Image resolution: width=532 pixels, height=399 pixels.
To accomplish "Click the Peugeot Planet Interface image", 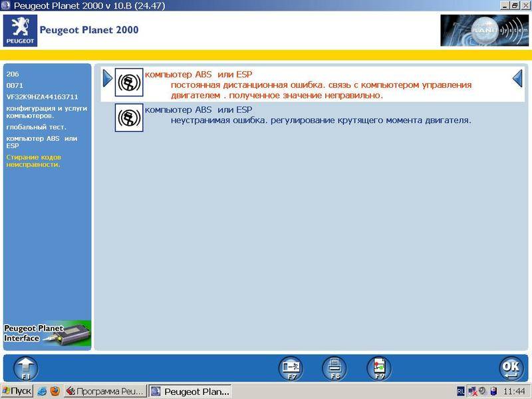I will (47, 332).
